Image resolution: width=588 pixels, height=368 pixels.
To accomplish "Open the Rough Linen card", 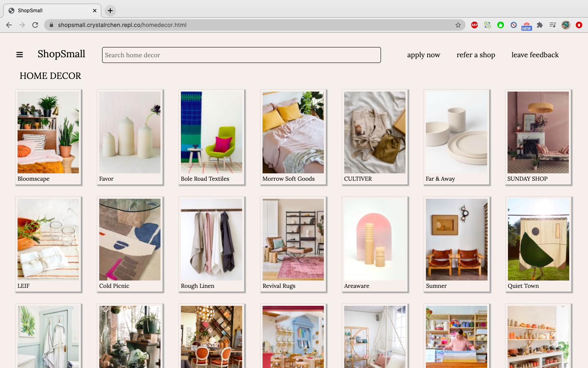I will pyautogui.click(x=212, y=244).
